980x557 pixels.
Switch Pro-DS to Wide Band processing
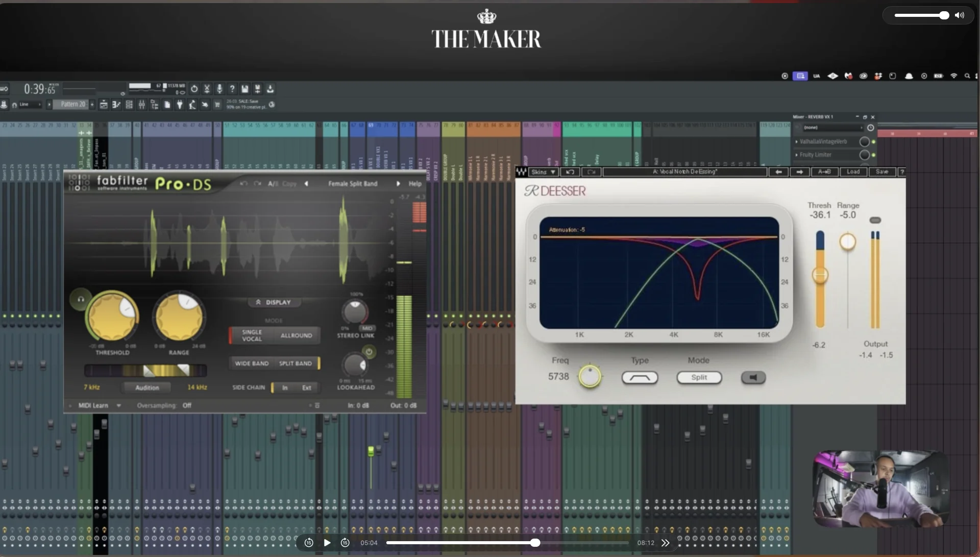point(251,364)
